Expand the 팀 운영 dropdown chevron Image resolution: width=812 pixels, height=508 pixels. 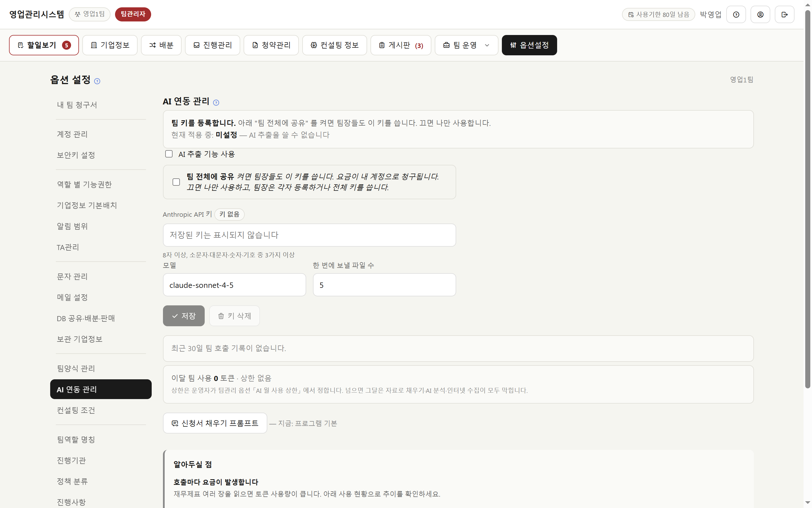[487, 45]
